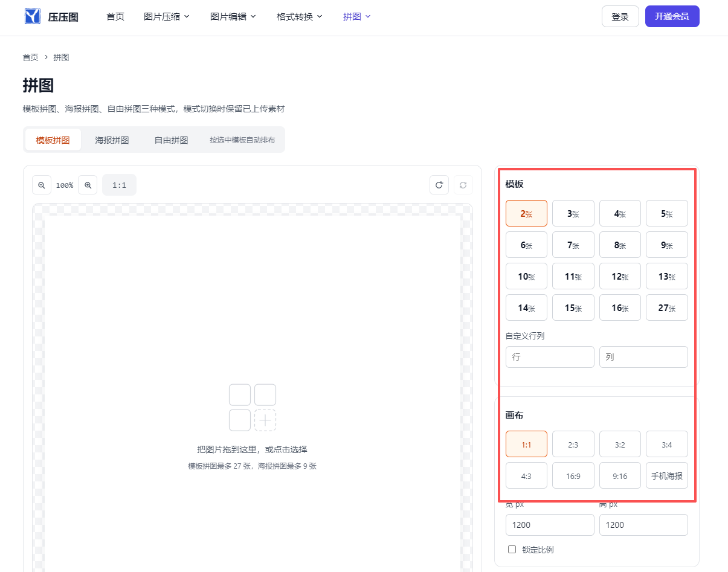
Task: Select the 13张 template
Action: (x=667, y=276)
